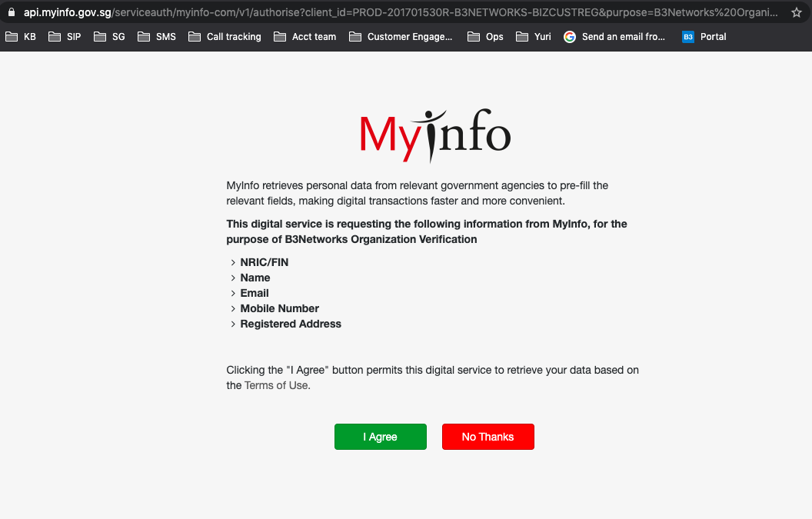812x519 pixels.
Task: Expand the Email chevron
Action: tap(233, 293)
